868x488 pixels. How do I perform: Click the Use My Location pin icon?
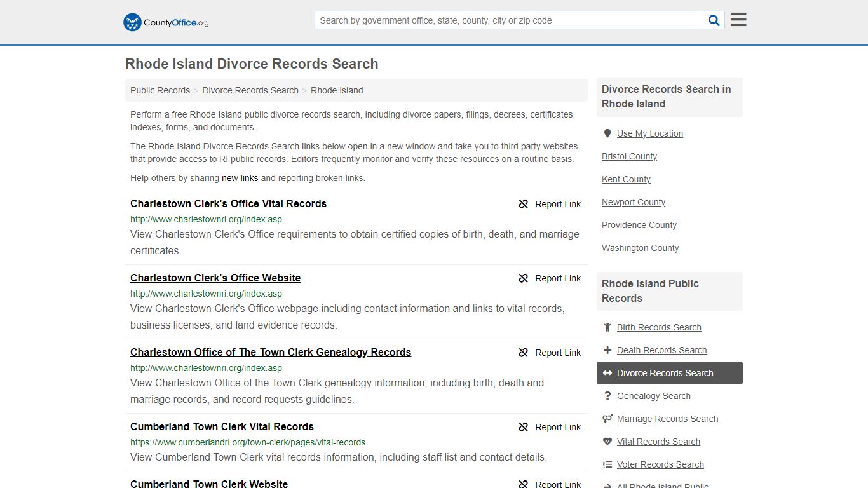point(607,133)
